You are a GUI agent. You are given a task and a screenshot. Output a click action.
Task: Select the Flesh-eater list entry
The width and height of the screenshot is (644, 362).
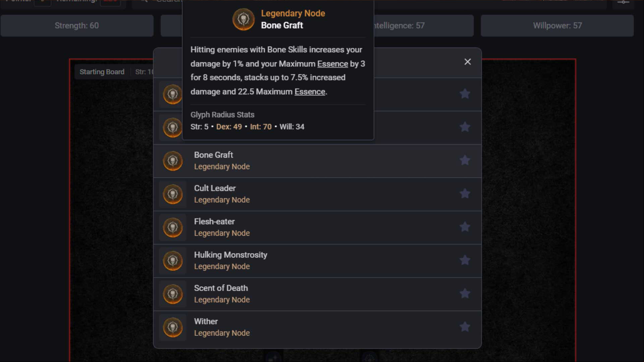317,227
